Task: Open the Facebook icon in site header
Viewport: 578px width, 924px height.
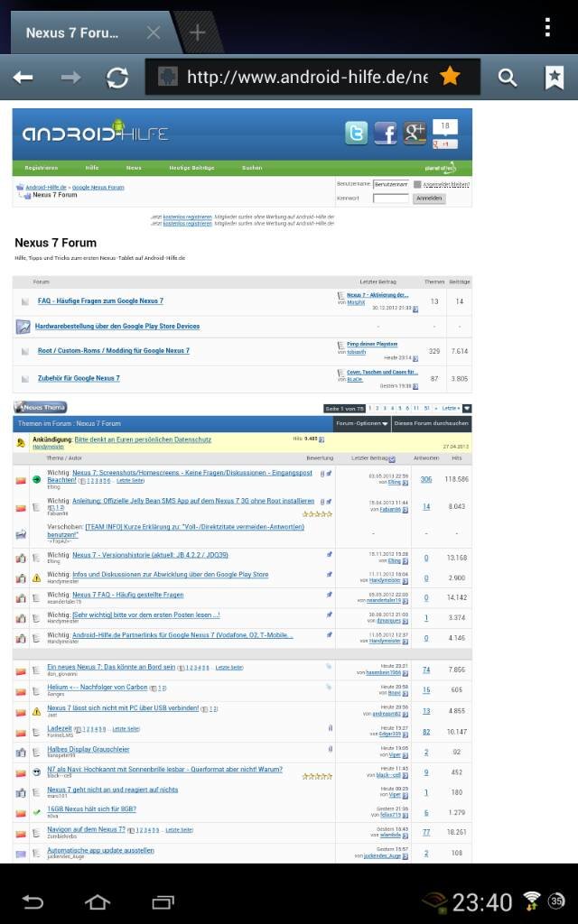Action: (x=385, y=134)
